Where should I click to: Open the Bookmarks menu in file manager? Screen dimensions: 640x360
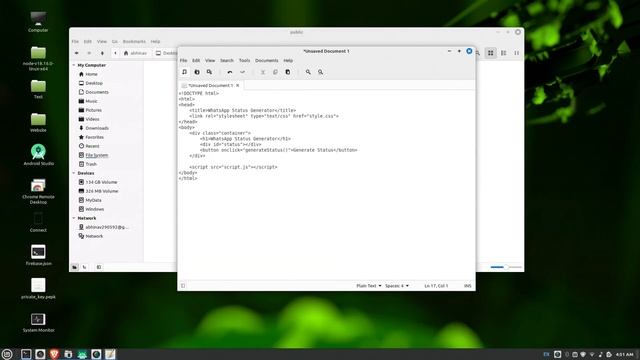pyautogui.click(x=134, y=42)
